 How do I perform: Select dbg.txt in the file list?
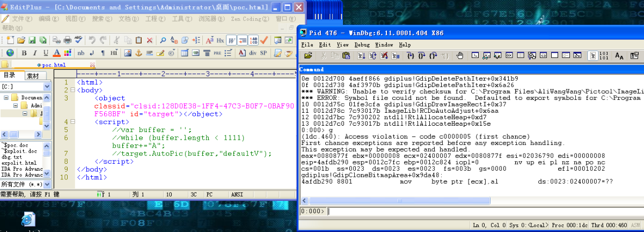pos(12,156)
